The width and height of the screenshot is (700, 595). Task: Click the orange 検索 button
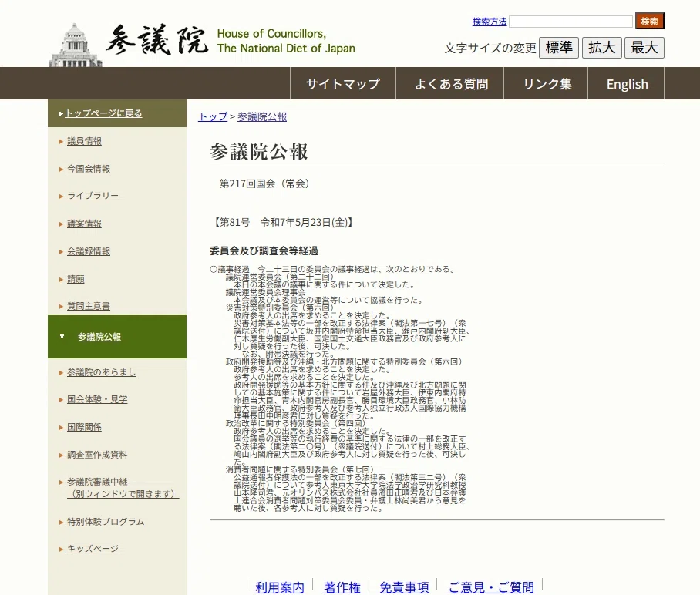coord(650,21)
